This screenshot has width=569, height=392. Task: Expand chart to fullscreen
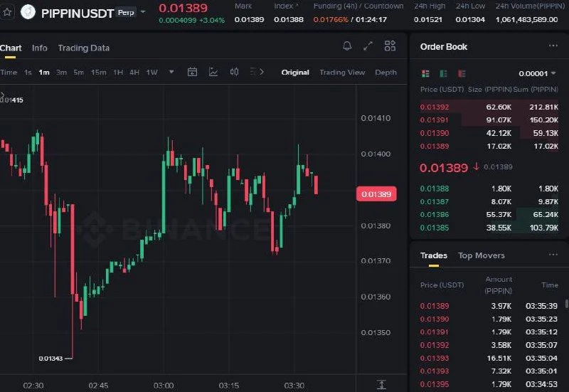click(x=368, y=46)
